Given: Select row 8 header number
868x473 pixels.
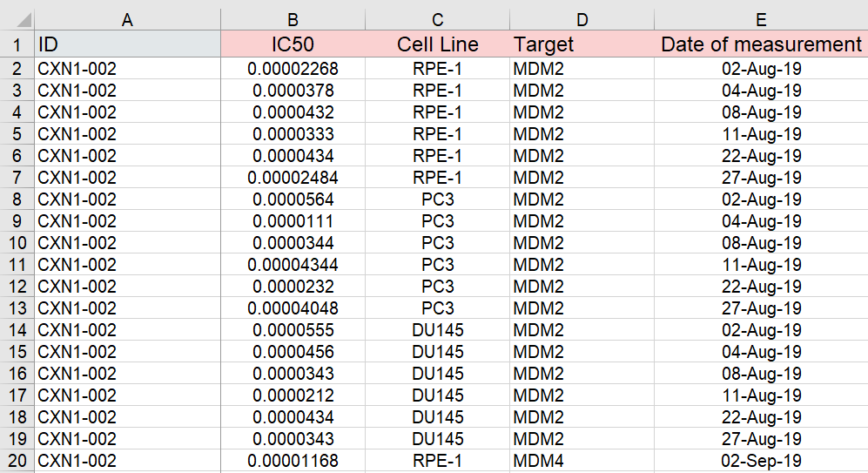Looking at the screenshot, I should pyautogui.click(x=17, y=199).
